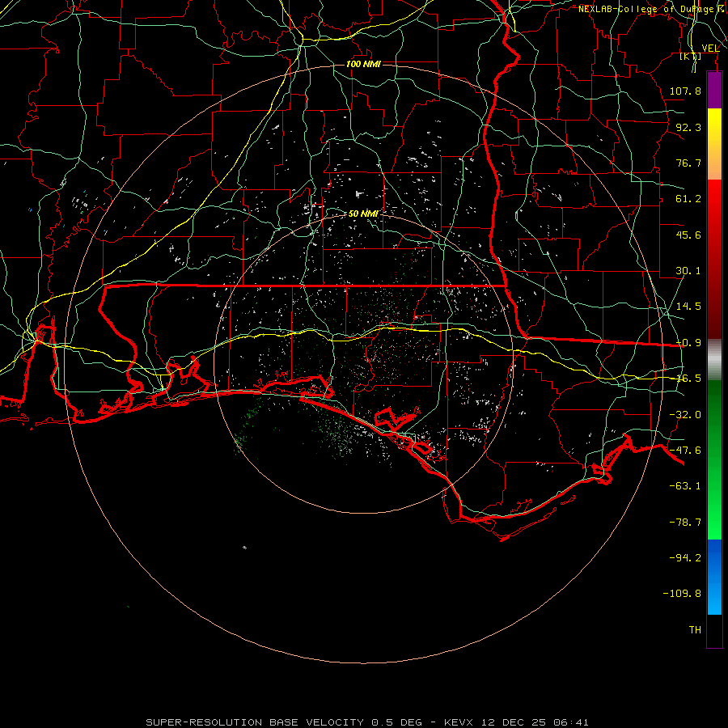The width and height of the screenshot is (728, 728).
Task: Click the 50 NMI range ring label
Action: coord(363,214)
